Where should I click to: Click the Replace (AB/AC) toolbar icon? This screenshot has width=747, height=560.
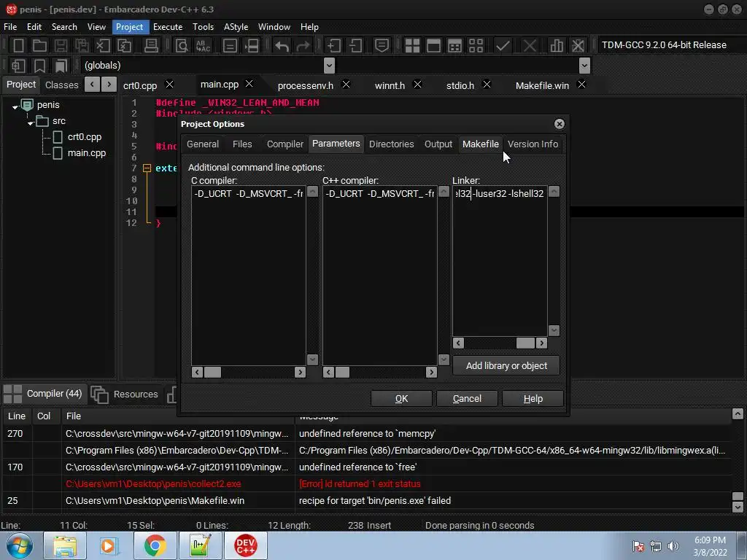(203, 46)
